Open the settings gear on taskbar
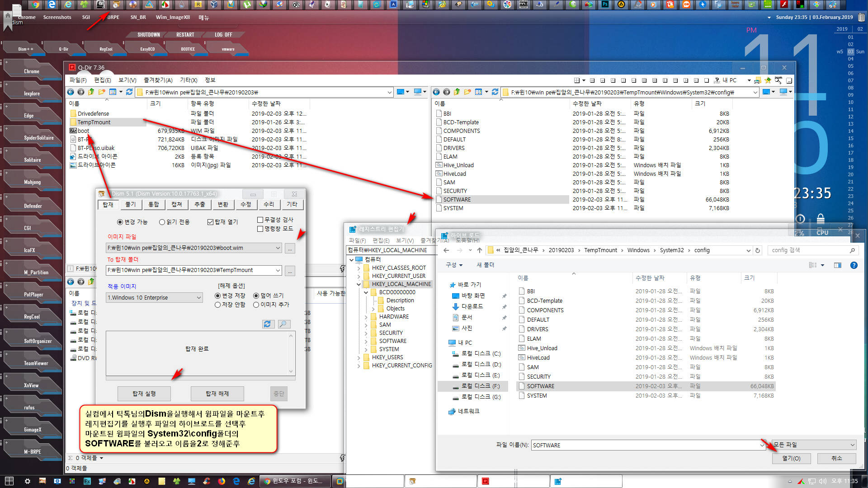 (x=28, y=481)
